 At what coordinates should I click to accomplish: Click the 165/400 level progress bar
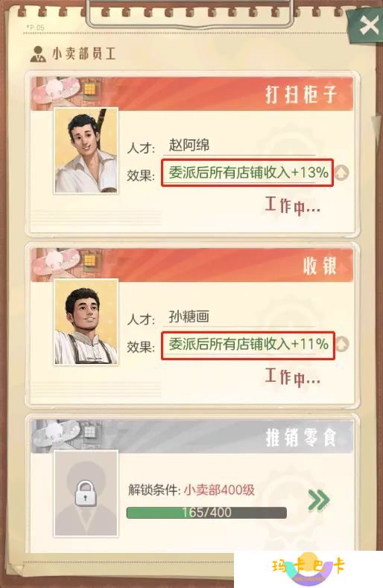(x=206, y=513)
